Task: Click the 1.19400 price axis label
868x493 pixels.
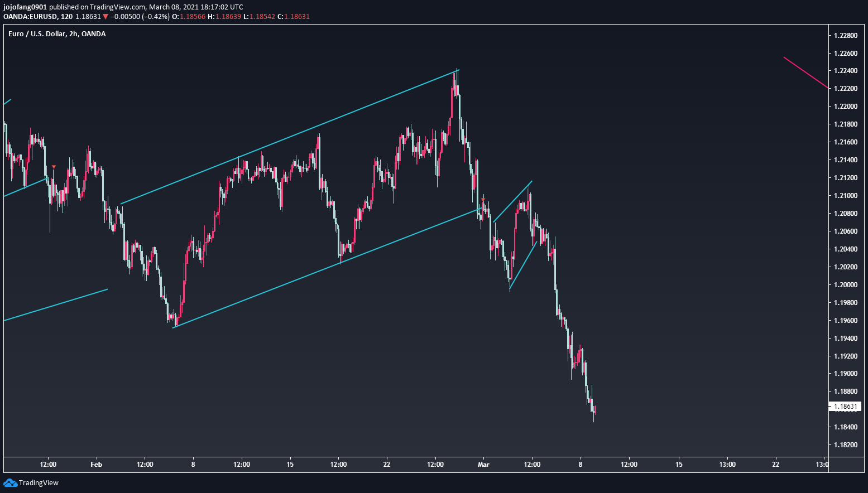Action: coord(845,339)
